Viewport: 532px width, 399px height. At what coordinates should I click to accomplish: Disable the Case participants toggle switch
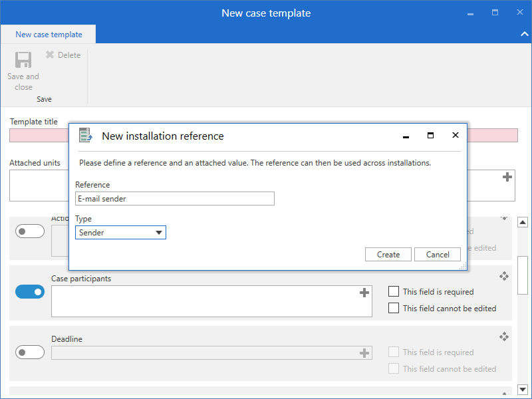click(30, 291)
